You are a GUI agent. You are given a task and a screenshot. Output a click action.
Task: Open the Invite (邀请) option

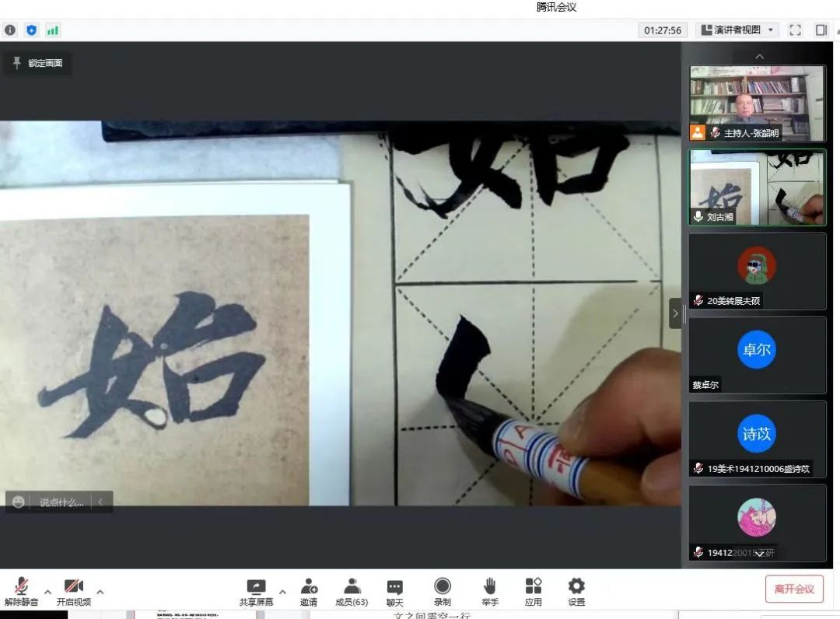(x=309, y=592)
